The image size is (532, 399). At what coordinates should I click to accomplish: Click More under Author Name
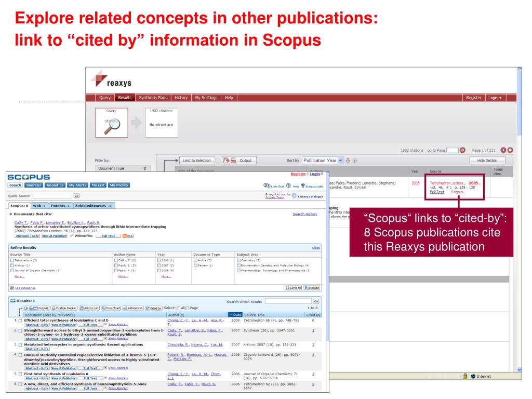point(123,276)
